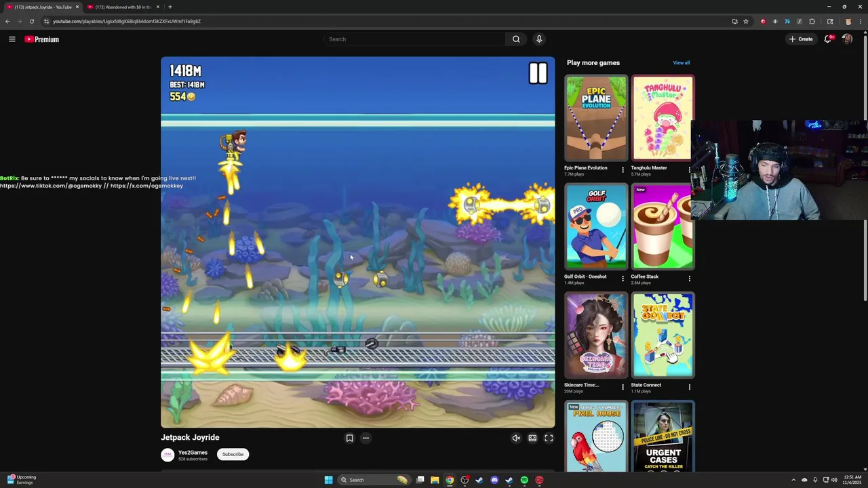Save Jetpack Joyride with bookmark icon

click(x=349, y=438)
